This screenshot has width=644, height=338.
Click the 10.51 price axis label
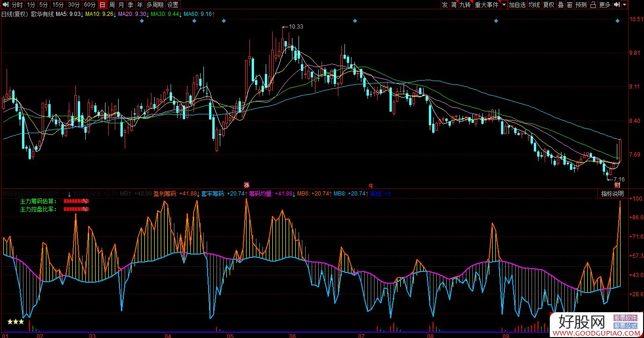click(636, 19)
